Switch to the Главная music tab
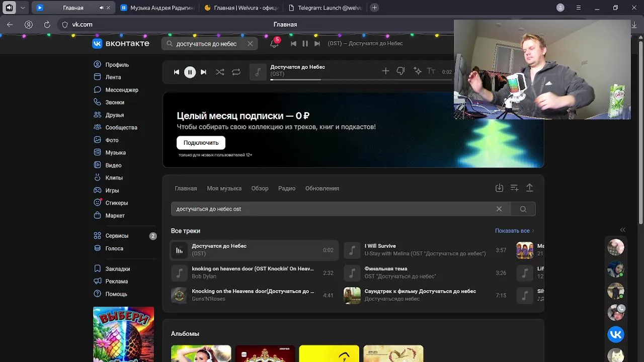This screenshot has width=644, height=362. pyautogui.click(x=186, y=189)
